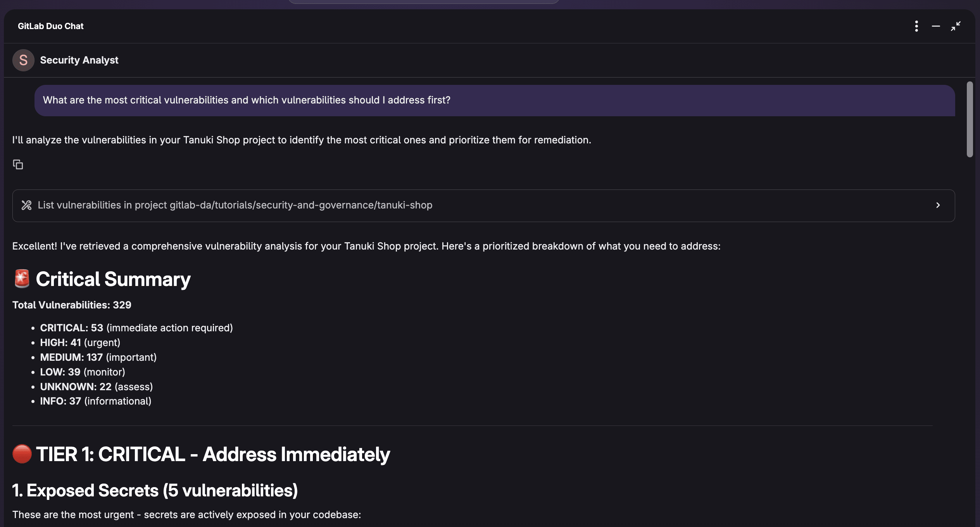
Task: Collapse chat from fullscreen with arrows icon
Action: 956,26
